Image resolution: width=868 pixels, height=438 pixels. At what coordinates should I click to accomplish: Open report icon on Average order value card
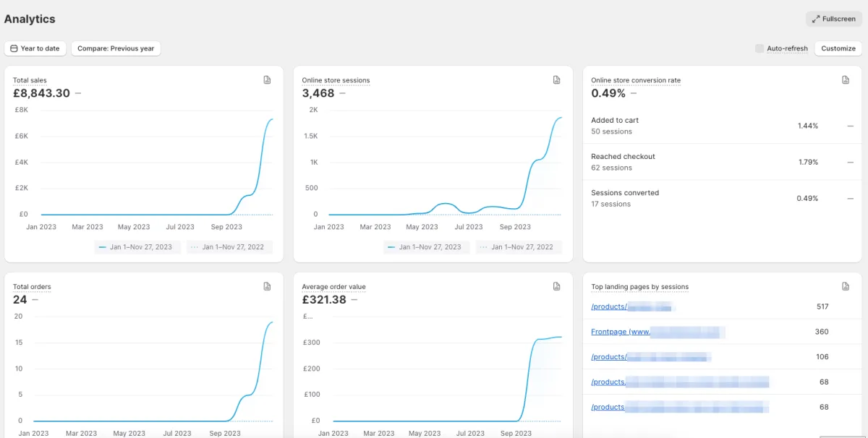coord(556,286)
